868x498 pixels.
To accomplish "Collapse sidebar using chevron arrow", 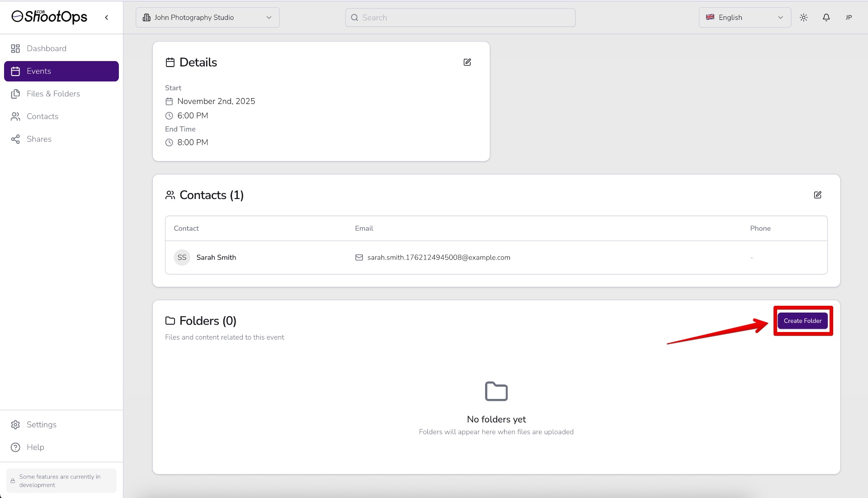I will click(107, 18).
